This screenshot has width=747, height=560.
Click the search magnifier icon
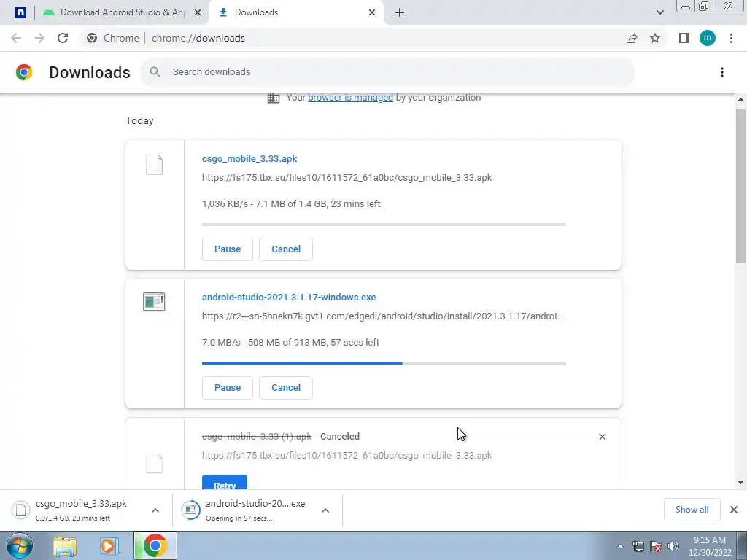[x=155, y=72]
